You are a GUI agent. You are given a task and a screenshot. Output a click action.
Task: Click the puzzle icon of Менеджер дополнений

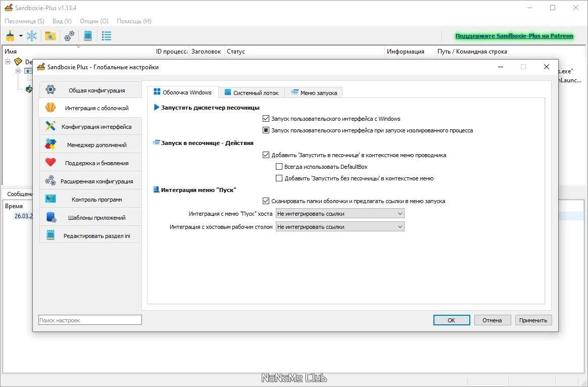[51, 144]
